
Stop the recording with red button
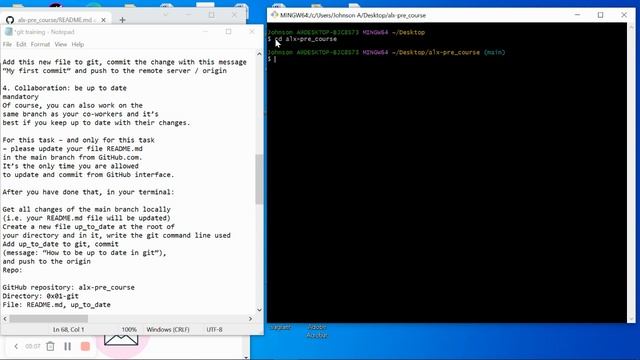(85, 346)
